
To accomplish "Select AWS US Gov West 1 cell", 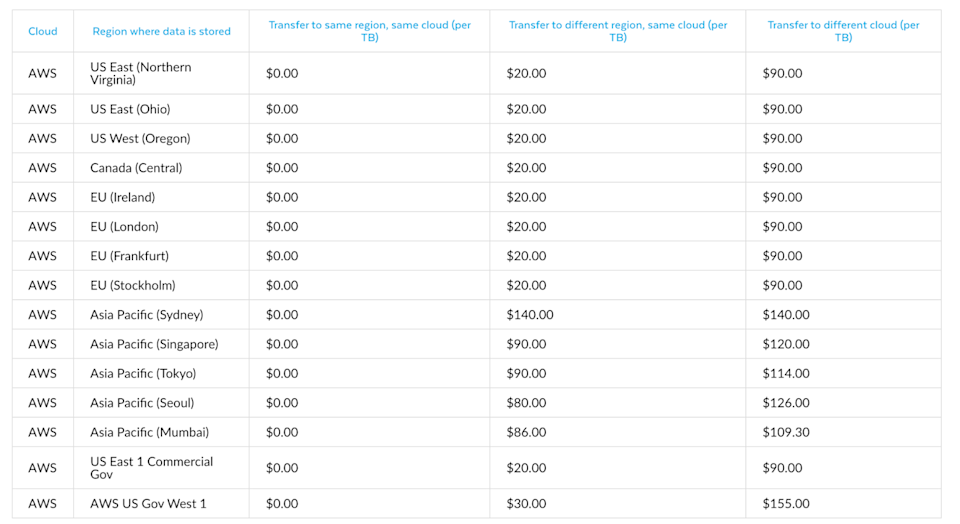I will (x=148, y=503).
